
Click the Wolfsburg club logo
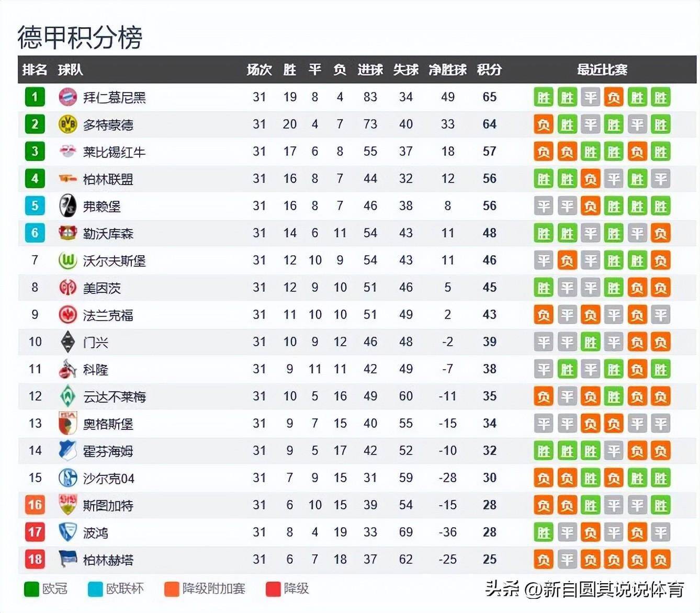tap(67, 260)
